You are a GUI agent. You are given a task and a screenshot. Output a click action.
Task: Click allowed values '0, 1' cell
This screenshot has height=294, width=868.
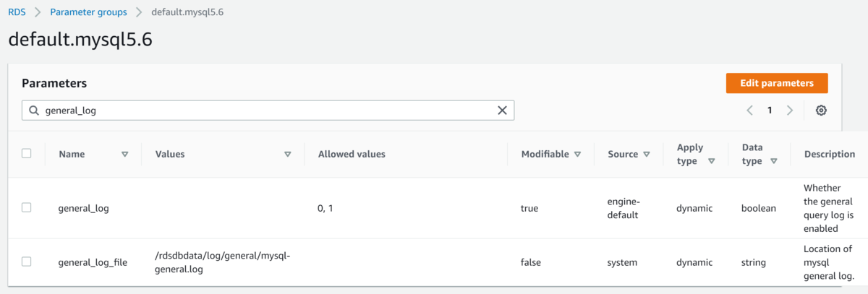click(x=327, y=208)
